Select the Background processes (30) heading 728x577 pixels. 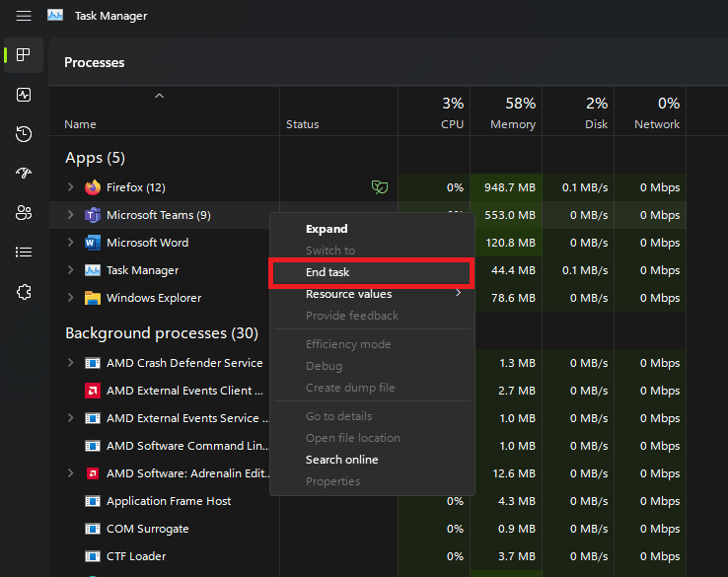[x=162, y=333]
